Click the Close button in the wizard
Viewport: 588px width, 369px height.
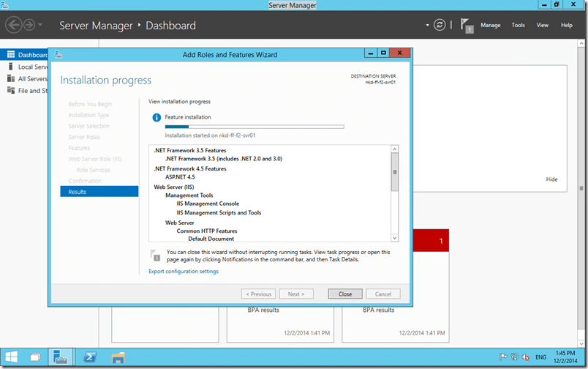(345, 294)
